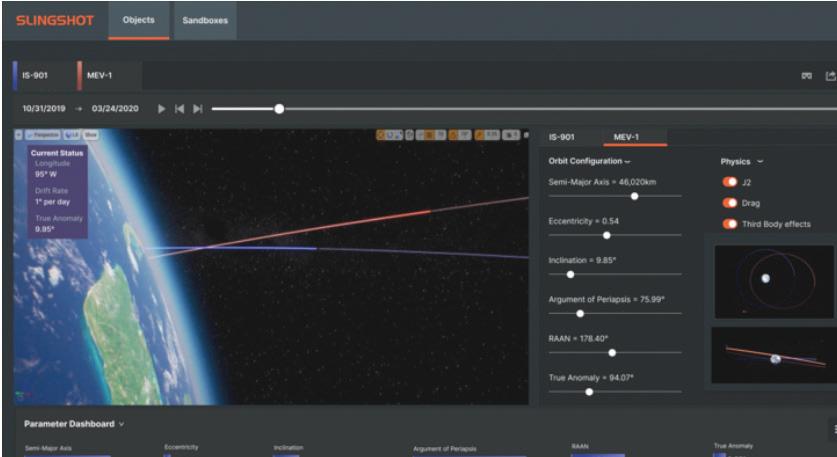Click the dashboard Eccentricity chart label
The width and height of the screenshot is (837, 457).
tap(181, 447)
